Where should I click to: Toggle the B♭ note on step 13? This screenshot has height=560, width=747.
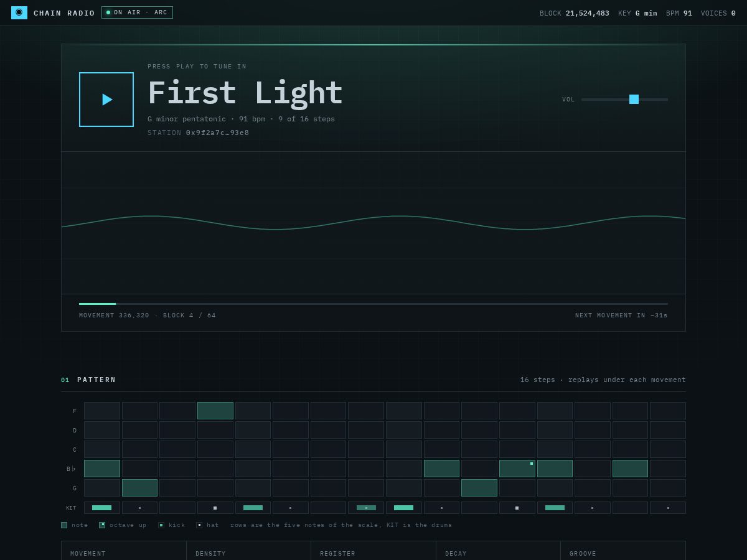point(555,469)
